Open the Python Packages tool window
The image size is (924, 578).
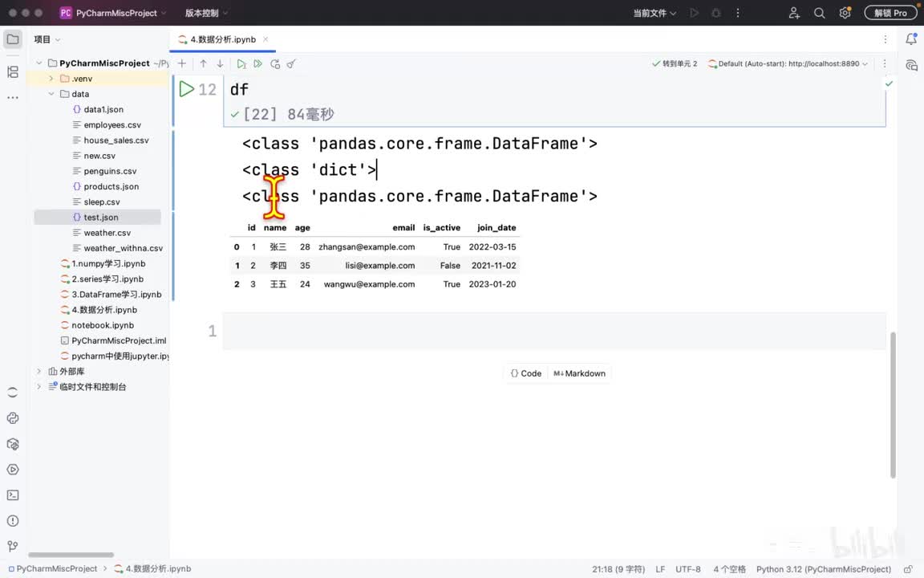tap(12, 444)
